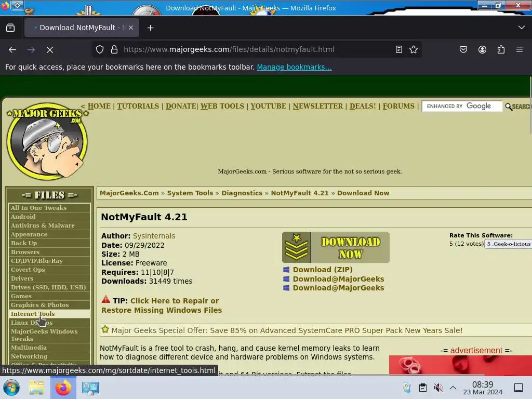Open the Advanced SystemCare special offer
The height and width of the screenshot is (399, 532).
(x=287, y=330)
